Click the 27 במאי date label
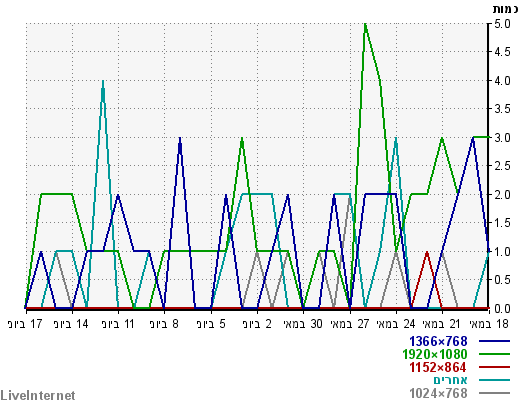520x405 pixels. 350,324
